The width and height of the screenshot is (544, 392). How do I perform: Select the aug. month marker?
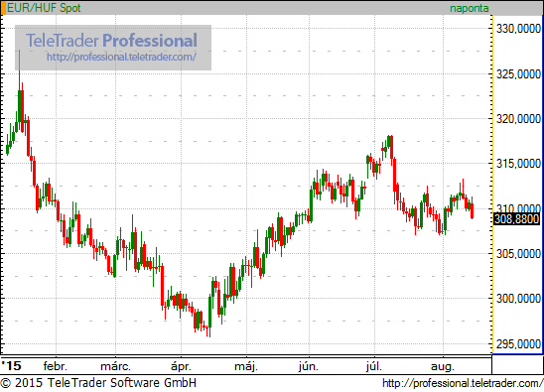point(443,366)
